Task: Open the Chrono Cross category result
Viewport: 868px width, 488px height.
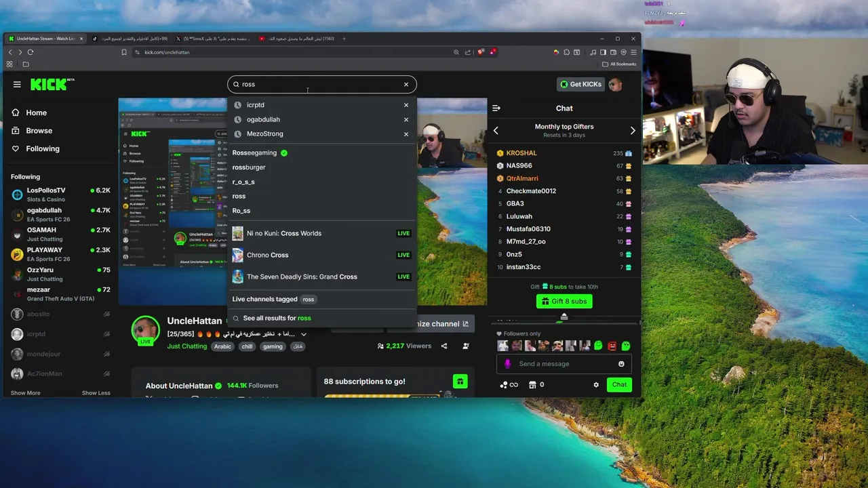Action: (321, 255)
